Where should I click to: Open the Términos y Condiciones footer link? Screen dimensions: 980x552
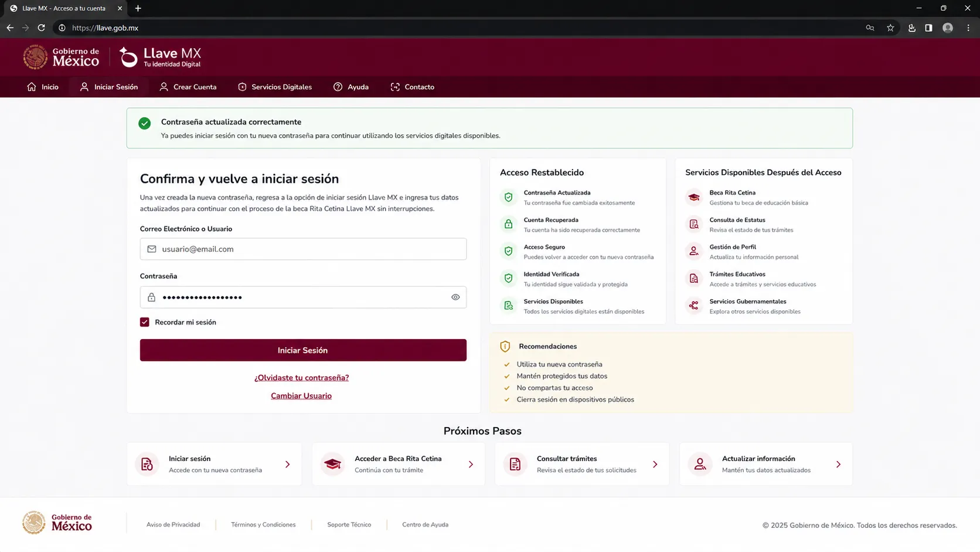pyautogui.click(x=263, y=524)
